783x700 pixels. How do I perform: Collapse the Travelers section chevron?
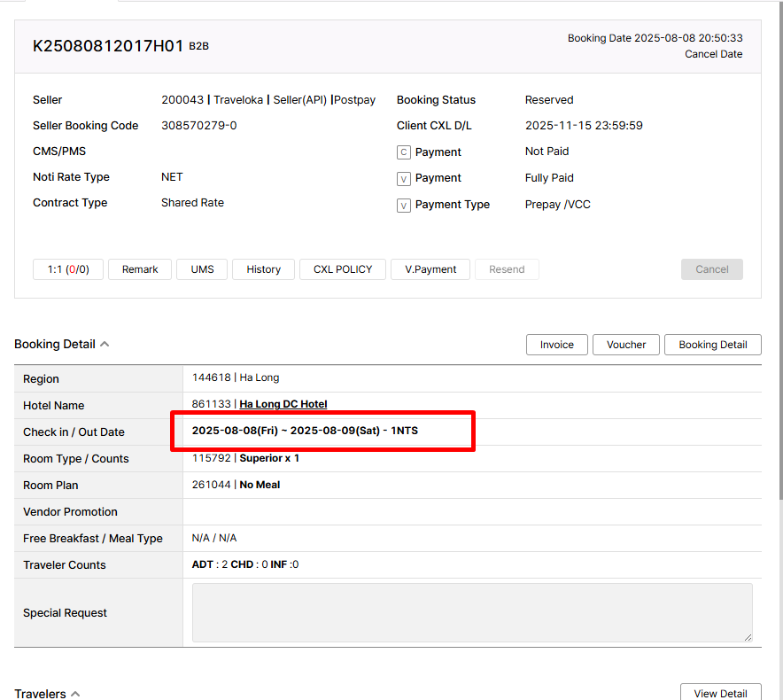pyautogui.click(x=75, y=694)
